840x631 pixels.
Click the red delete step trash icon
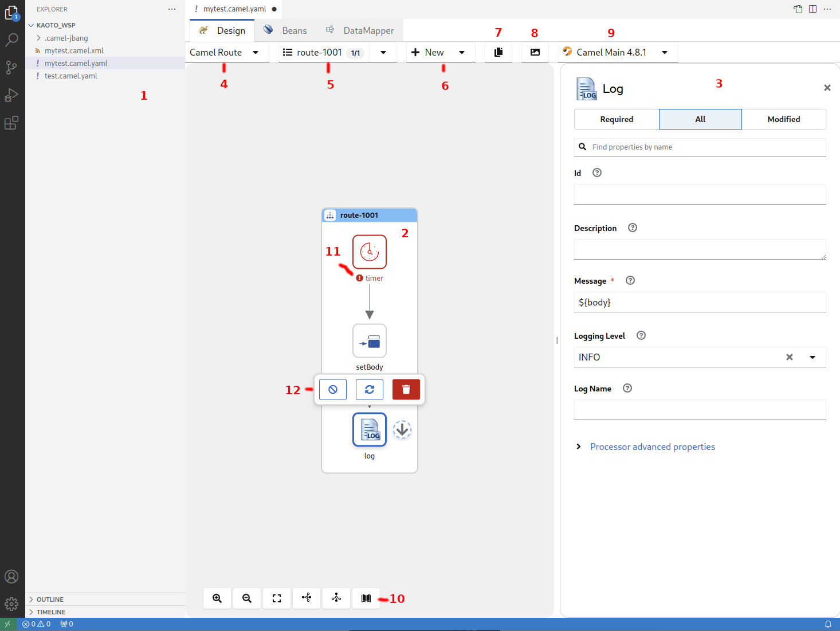coord(406,390)
